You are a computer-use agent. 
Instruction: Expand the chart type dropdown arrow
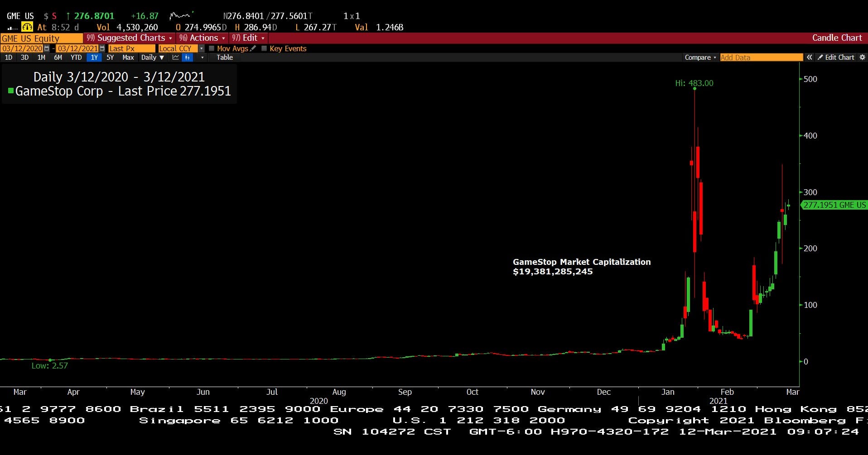pos(202,57)
